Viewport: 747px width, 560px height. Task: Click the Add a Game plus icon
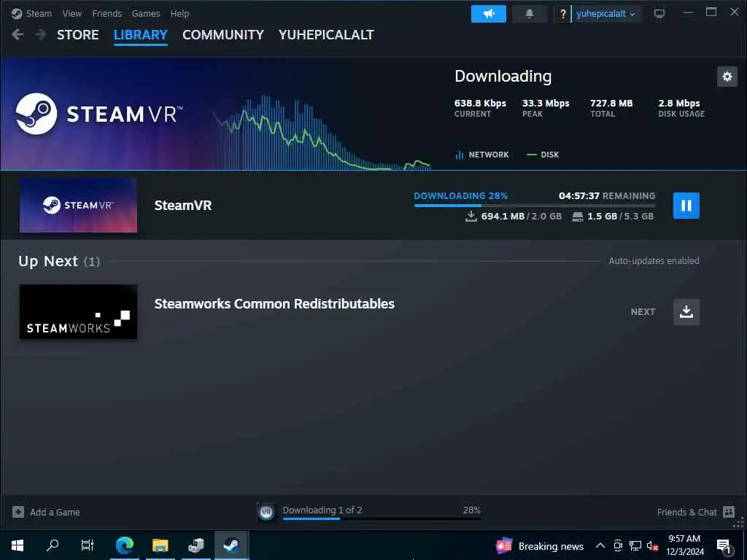point(18,512)
